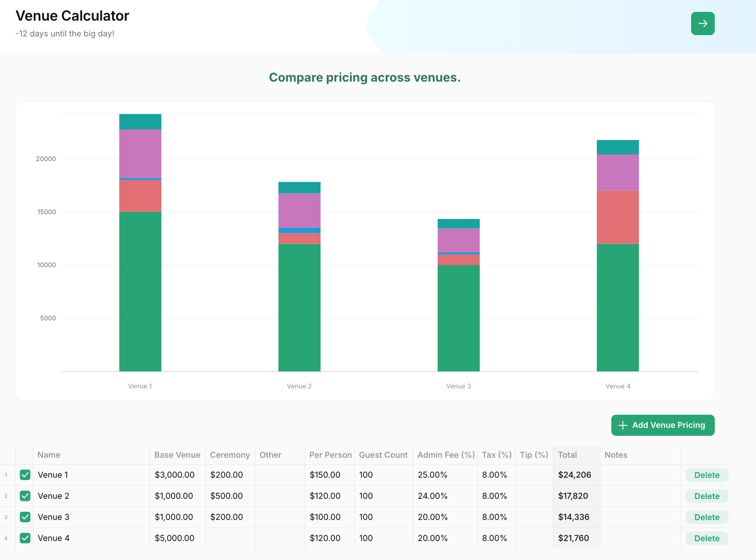The width and height of the screenshot is (756, 560).
Task: Toggle the Venue 2 row checkbox
Action: (25, 496)
